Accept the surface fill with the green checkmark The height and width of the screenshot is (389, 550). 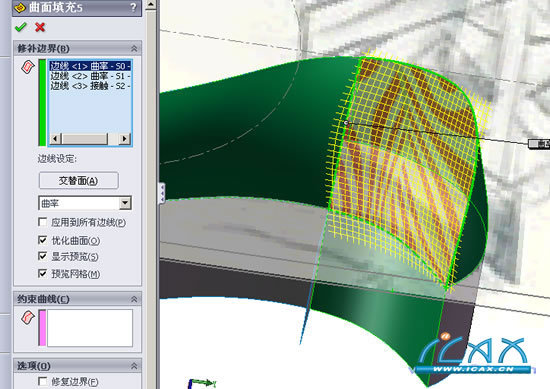pos(21,27)
